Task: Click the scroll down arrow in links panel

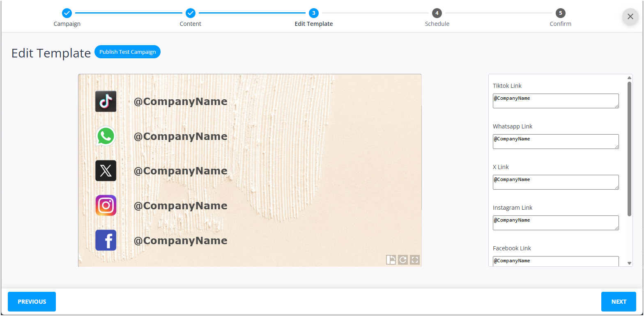Action: (x=629, y=263)
